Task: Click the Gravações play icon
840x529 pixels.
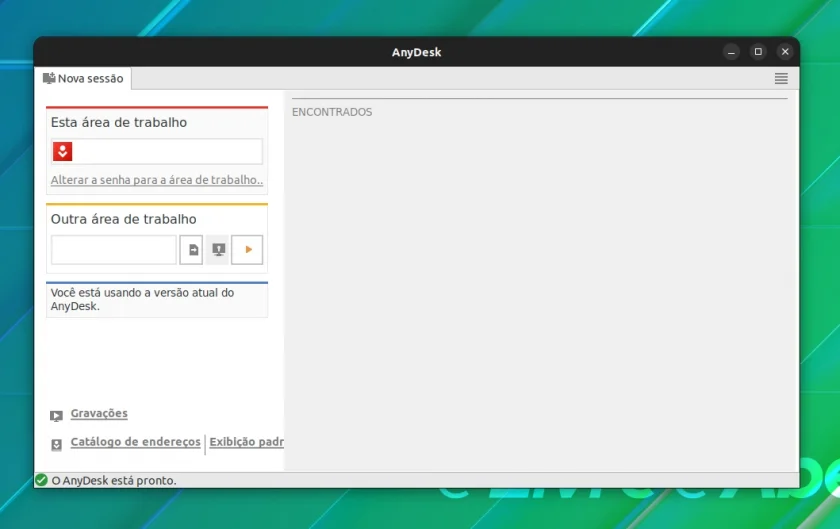Action: (x=56, y=416)
